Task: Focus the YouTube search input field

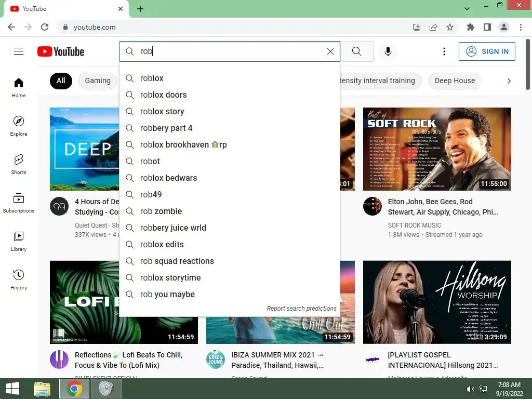Action: [231, 51]
